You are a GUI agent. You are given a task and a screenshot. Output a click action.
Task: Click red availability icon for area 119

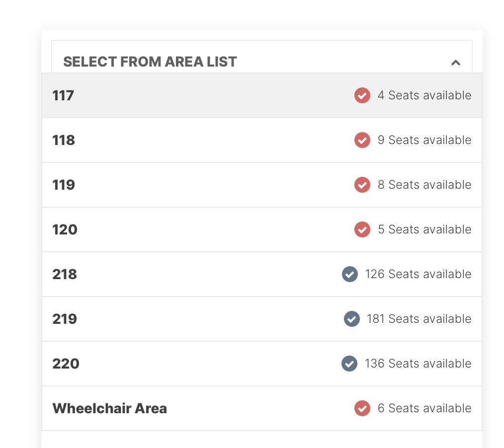pos(362,185)
